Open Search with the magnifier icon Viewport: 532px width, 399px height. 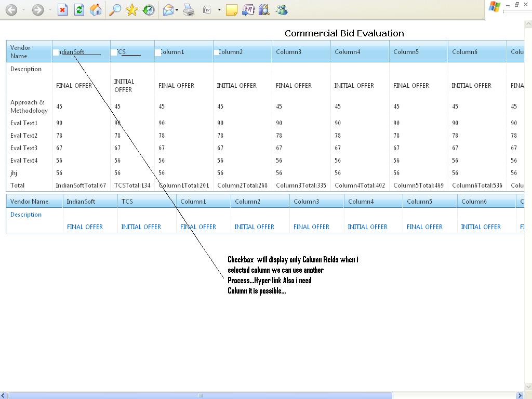[x=115, y=10]
